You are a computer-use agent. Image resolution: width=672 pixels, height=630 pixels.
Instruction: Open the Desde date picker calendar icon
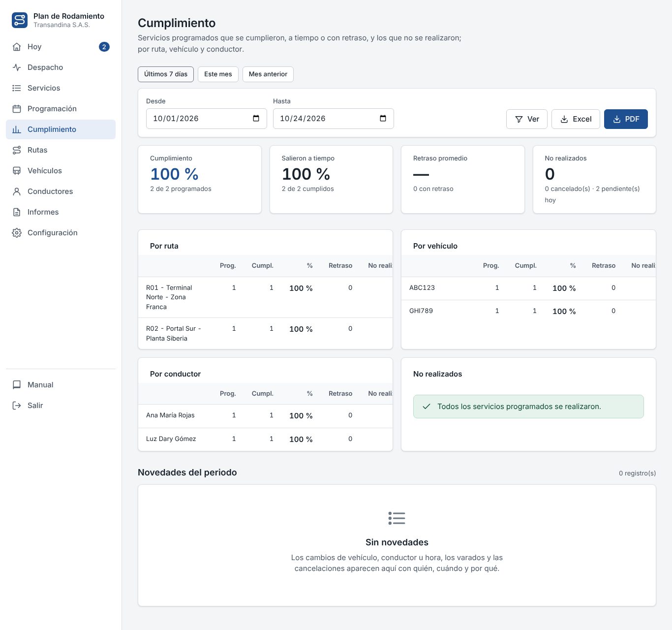(256, 119)
